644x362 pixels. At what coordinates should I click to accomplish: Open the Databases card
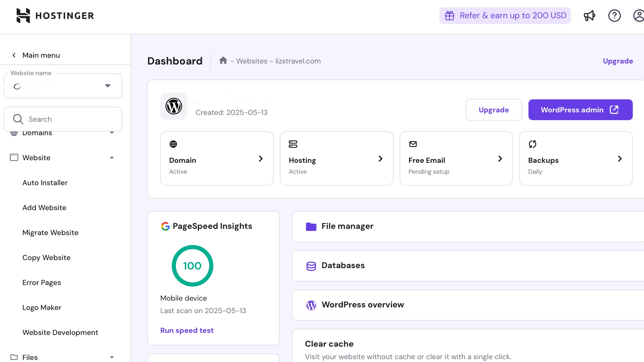click(x=468, y=266)
